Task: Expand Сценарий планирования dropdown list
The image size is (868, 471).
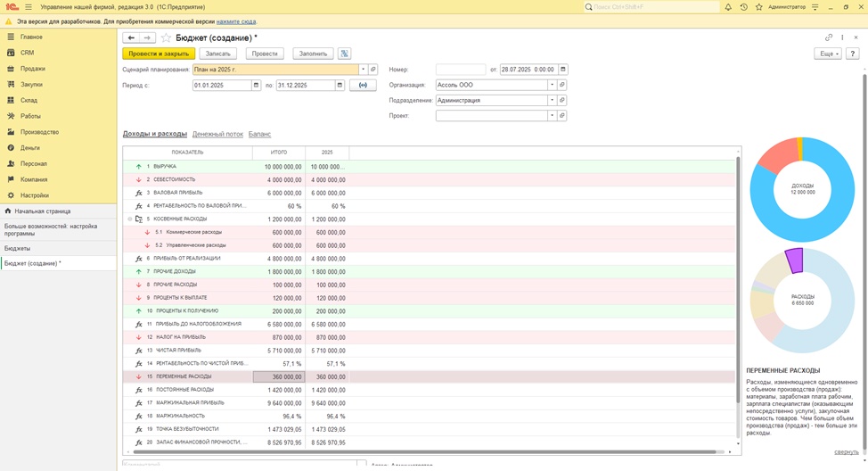Action: [x=363, y=70]
